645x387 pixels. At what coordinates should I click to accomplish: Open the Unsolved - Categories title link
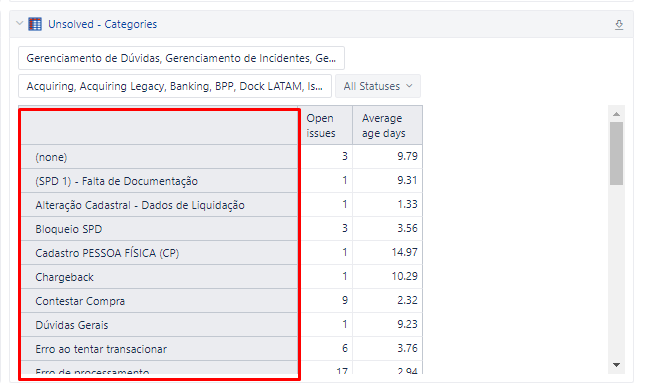point(102,24)
